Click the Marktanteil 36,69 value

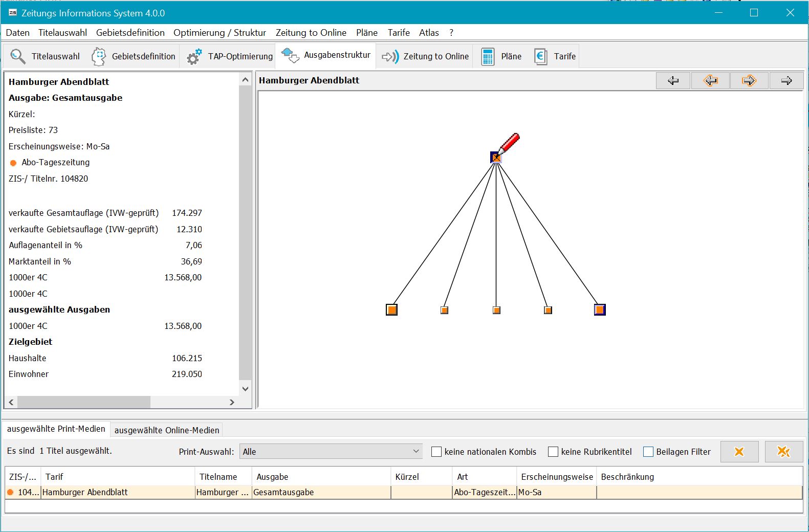click(191, 261)
